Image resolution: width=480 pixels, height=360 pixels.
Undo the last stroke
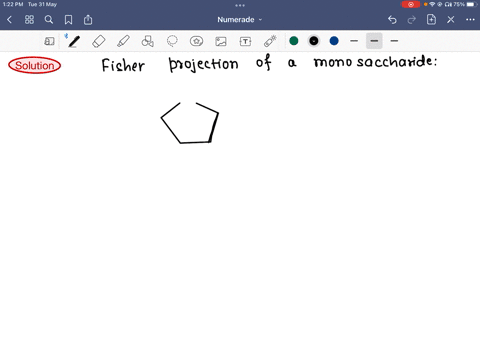[x=392, y=20]
